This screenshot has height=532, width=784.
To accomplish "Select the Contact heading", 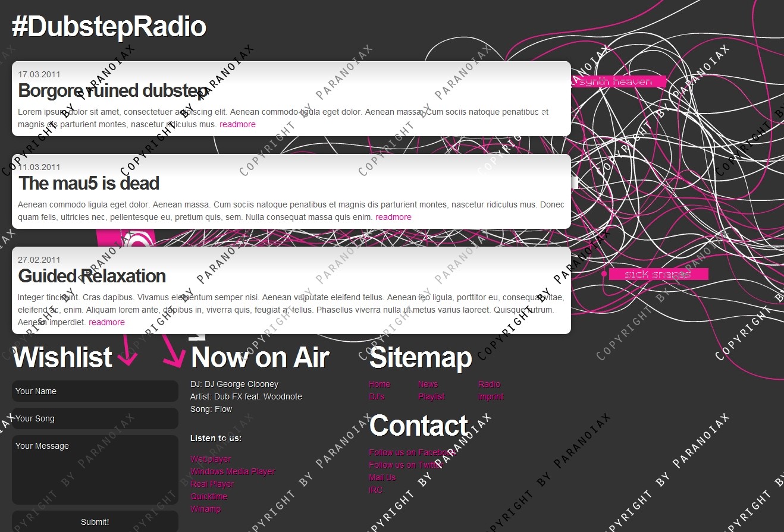I will 419,426.
